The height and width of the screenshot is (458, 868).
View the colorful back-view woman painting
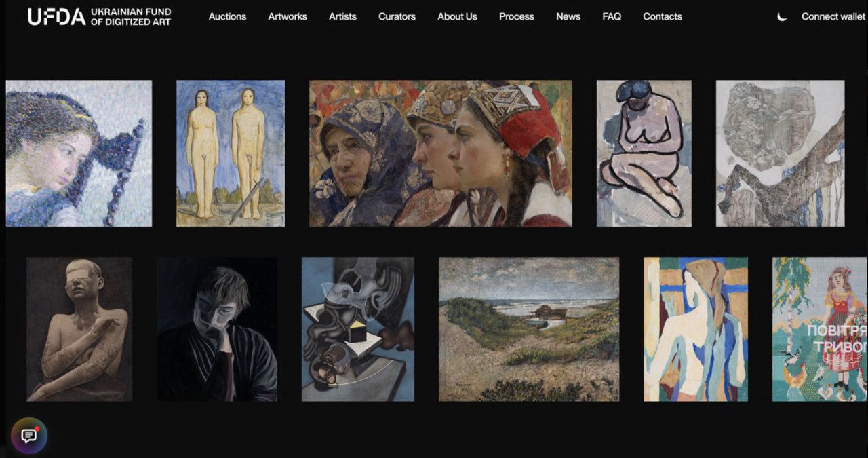pyautogui.click(x=696, y=329)
